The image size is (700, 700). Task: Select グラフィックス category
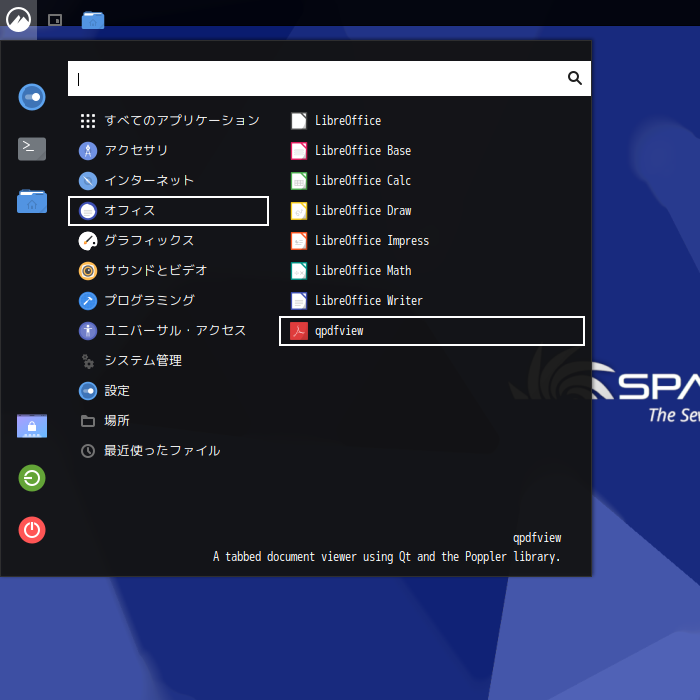point(168,241)
